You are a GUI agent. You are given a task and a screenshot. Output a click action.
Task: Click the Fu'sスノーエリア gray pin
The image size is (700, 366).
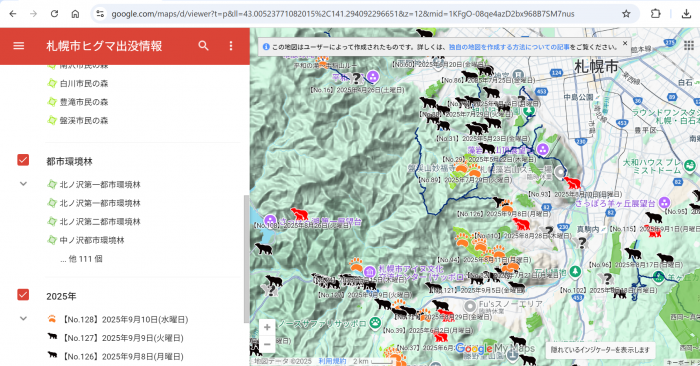(x=470, y=306)
